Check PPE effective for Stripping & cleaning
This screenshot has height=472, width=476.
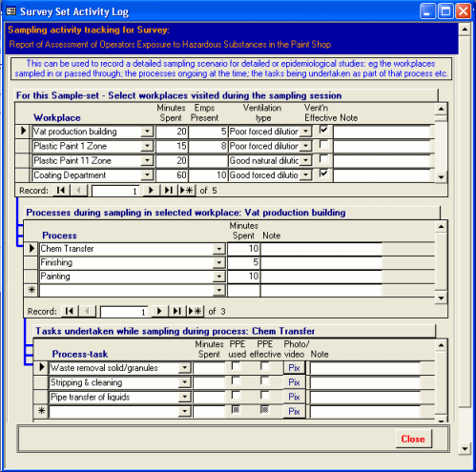pos(264,380)
